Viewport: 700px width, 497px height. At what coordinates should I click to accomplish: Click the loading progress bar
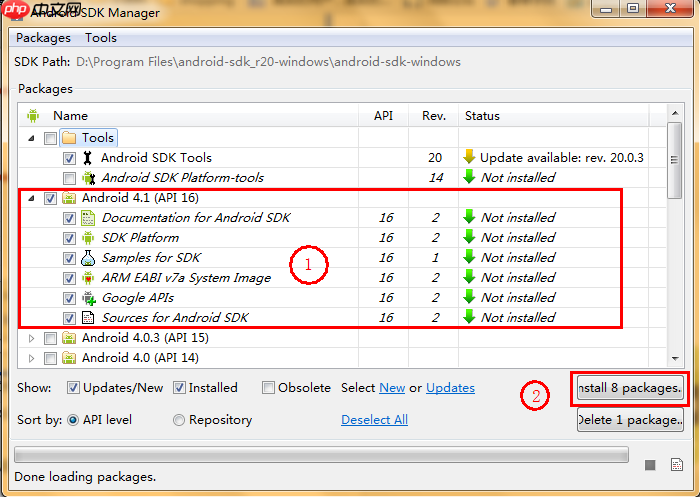[x=322, y=456]
